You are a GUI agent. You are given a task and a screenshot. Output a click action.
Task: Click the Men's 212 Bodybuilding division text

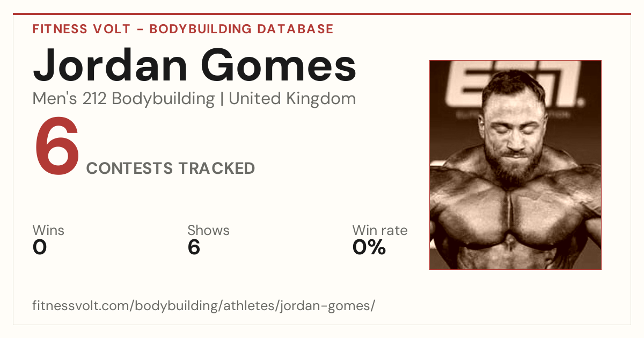pyautogui.click(x=123, y=99)
